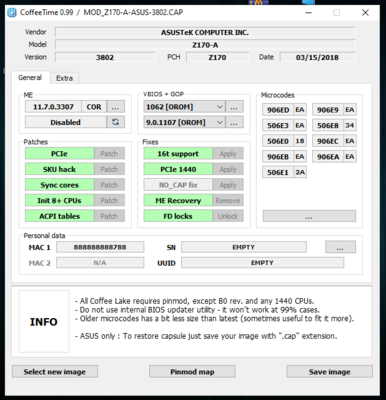The width and height of the screenshot is (386, 400).
Task: Toggle the FD locks fix indicator
Action: 178,216
